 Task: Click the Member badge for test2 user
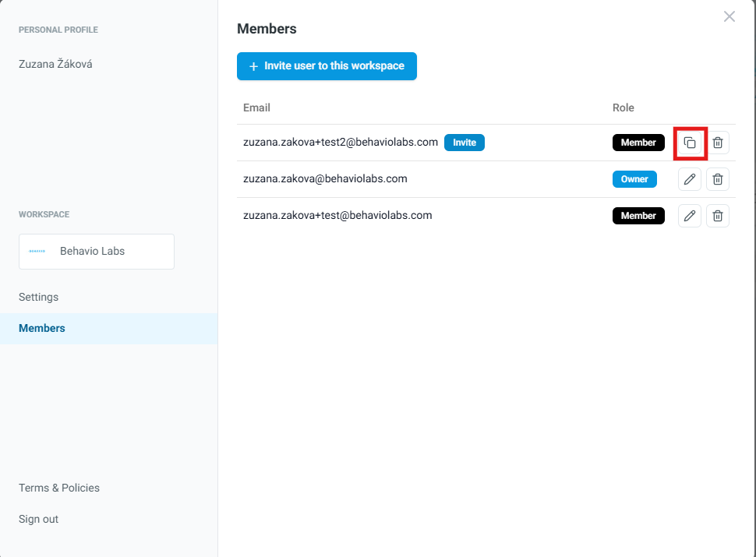point(638,143)
